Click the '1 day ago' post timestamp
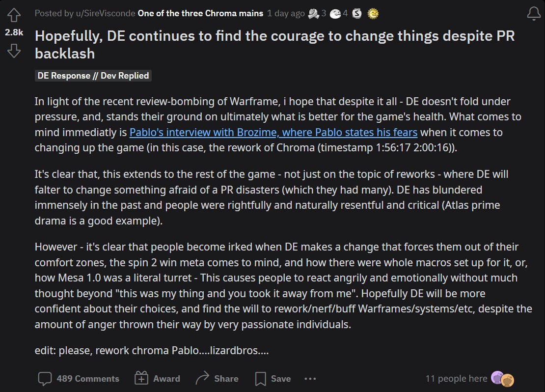This screenshot has height=392, width=545. point(286,13)
